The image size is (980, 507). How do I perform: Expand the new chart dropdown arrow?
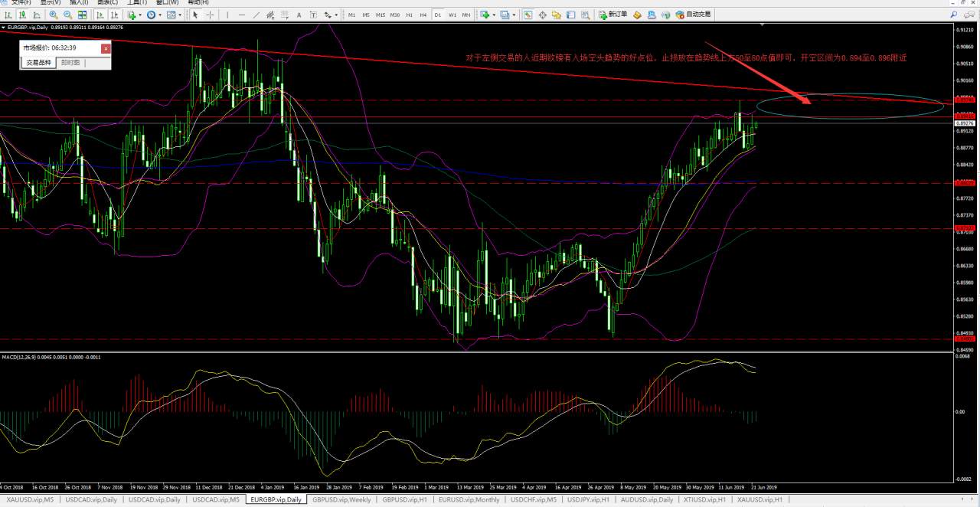click(x=494, y=15)
